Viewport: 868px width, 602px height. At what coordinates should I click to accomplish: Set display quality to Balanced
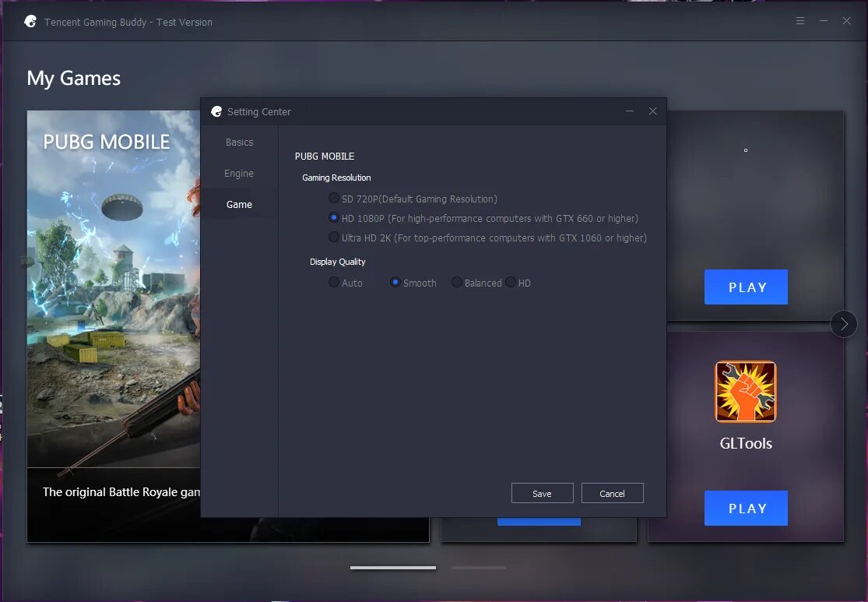[x=457, y=283]
